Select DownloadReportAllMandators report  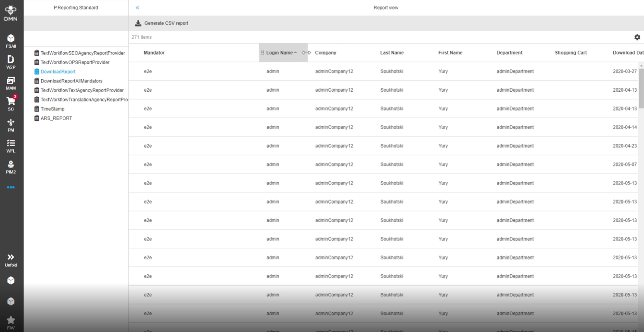click(71, 81)
